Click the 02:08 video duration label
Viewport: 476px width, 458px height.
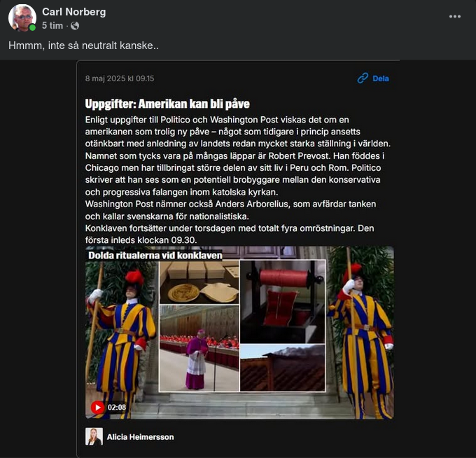117,407
